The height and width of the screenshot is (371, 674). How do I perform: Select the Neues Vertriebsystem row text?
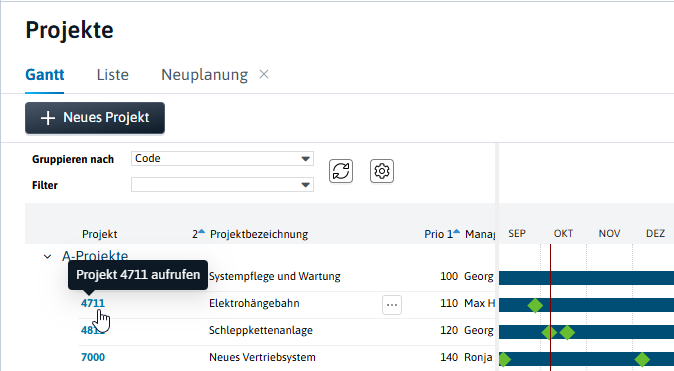click(x=262, y=357)
